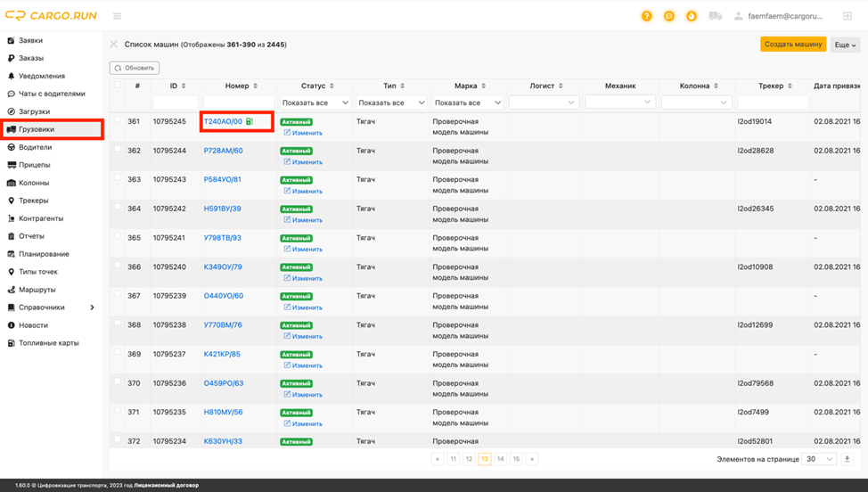Tick the checkbox for row 362
The width and height of the screenshot is (868, 492).
pyautogui.click(x=118, y=148)
